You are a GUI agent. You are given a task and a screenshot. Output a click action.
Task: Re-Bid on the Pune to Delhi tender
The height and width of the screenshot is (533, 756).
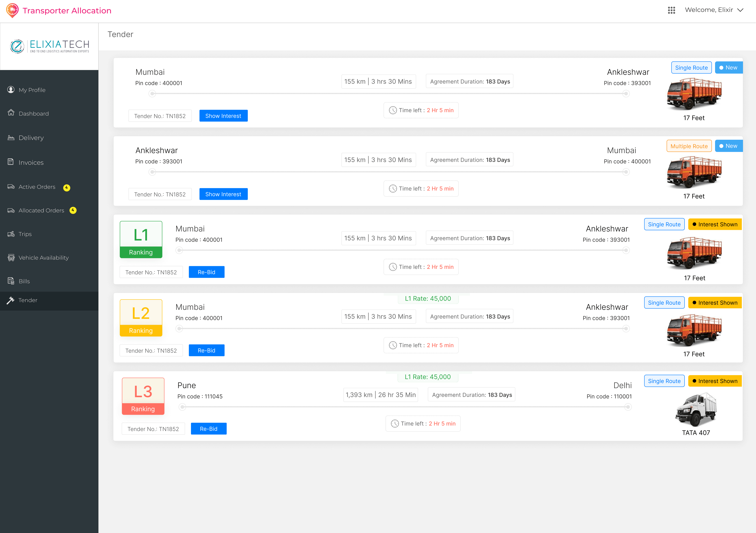(208, 429)
